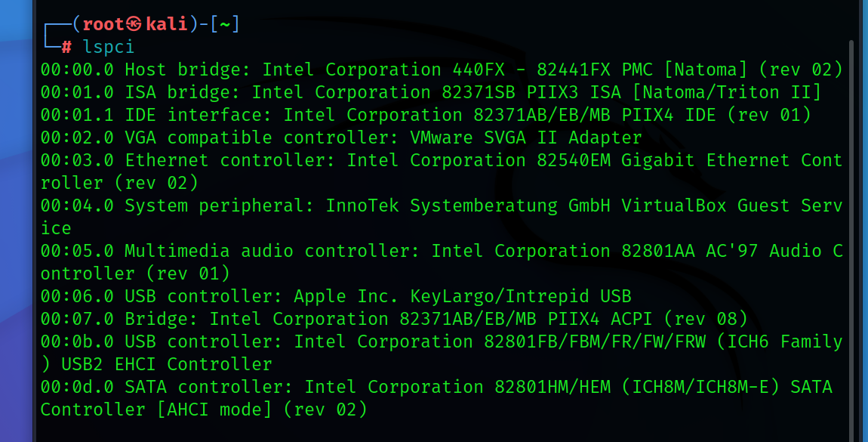
Task: Click the VMware SVGA II Adapter line
Action: point(526,138)
